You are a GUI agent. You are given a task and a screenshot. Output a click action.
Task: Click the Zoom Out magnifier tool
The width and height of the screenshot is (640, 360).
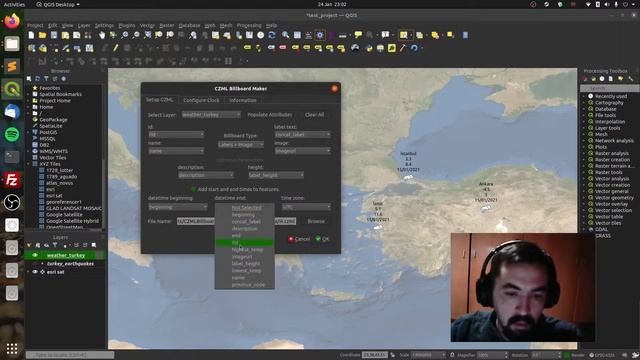[136, 36]
